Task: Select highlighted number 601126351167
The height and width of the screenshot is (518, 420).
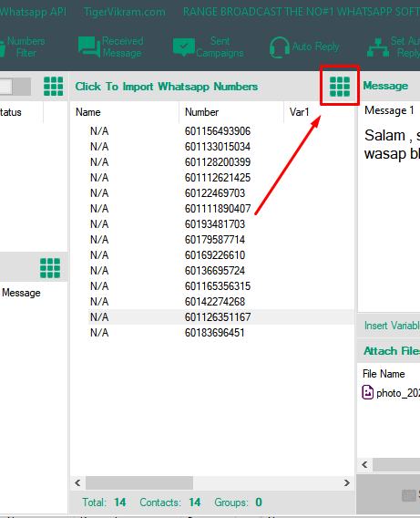Action: point(218,317)
